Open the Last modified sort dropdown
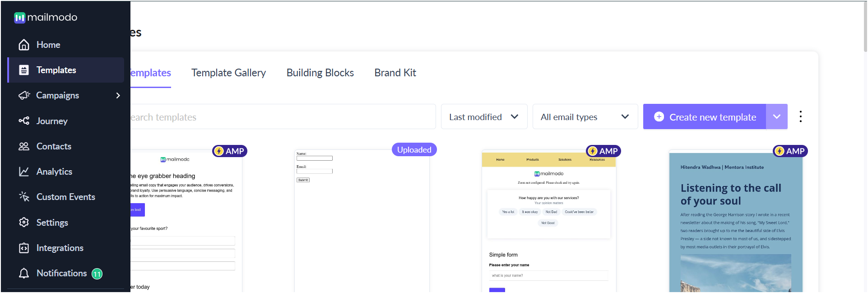868x293 pixels. (x=484, y=116)
